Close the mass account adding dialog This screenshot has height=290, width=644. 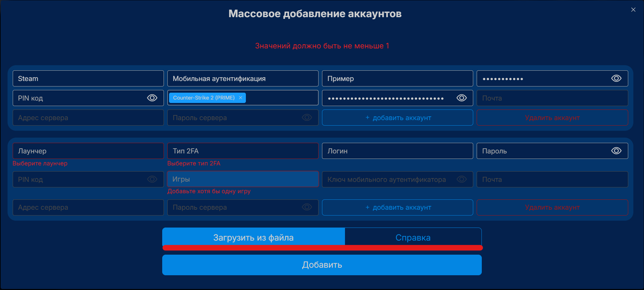[633, 10]
